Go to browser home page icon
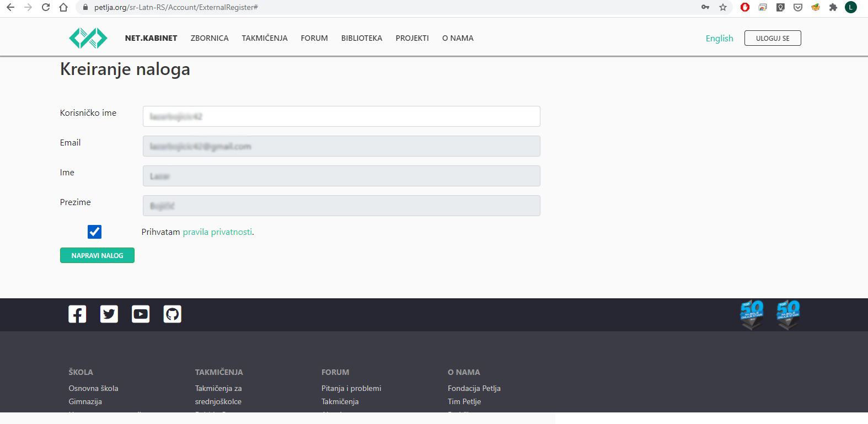This screenshot has height=424, width=868. (x=63, y=7)
